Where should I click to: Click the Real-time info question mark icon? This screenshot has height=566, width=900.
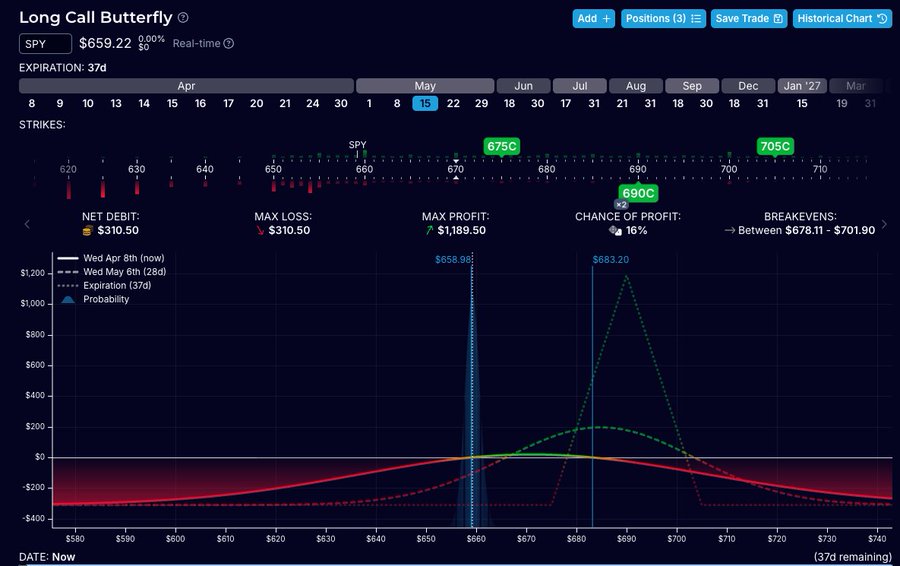coord(229,44)
